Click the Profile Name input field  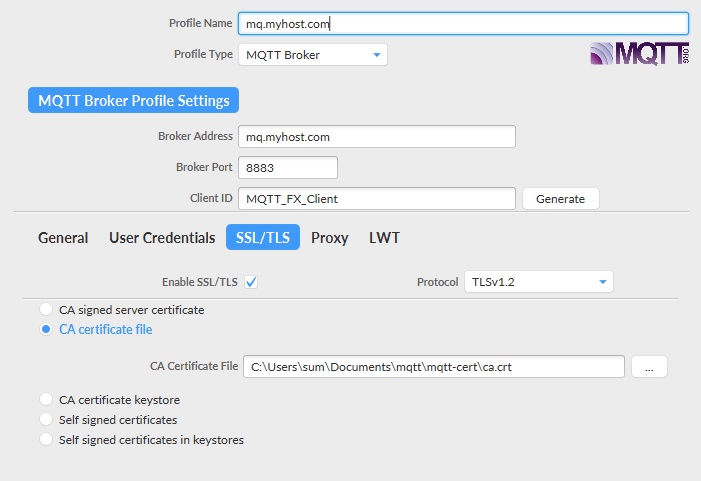[x=464, y=24]
